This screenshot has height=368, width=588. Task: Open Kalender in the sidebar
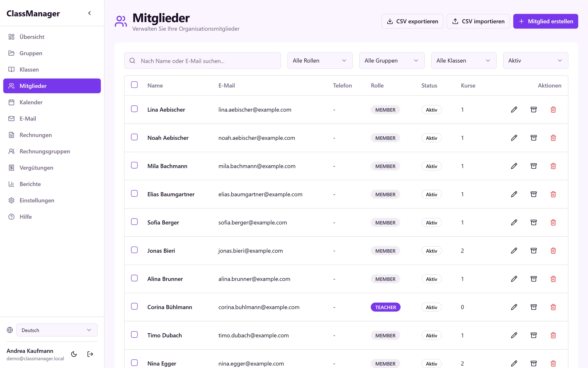(52, 102)
